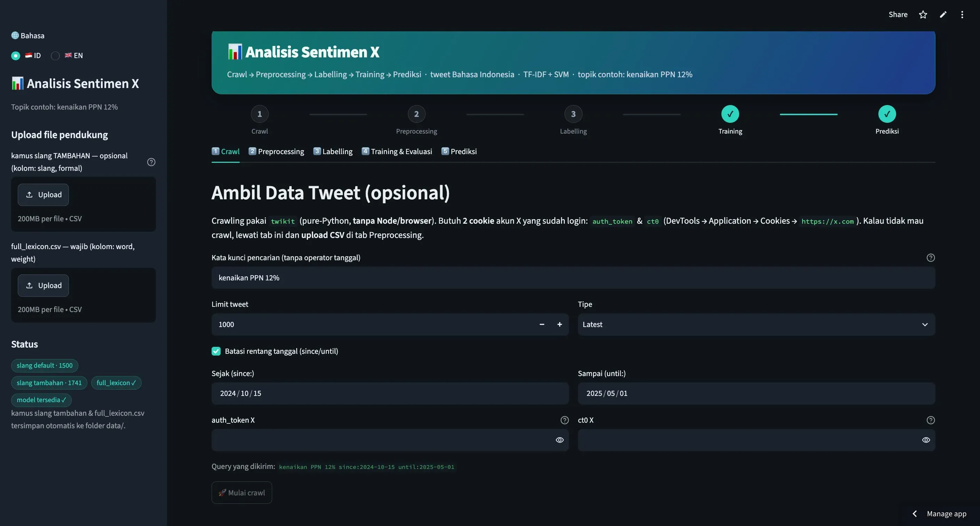Open the Prediksi tab
This screenshot has width=980, height=526.
click(459, 152)
